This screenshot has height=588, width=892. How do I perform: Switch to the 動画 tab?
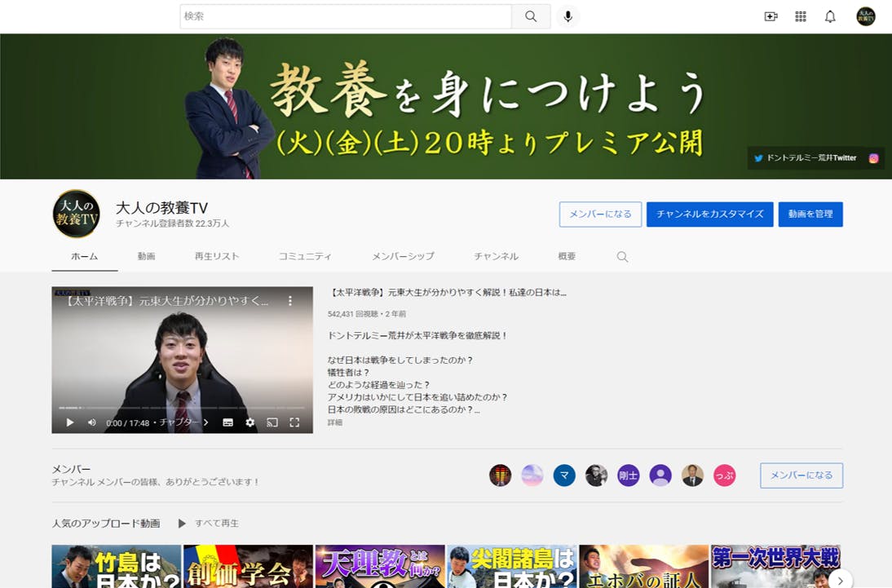pos(146,256)
